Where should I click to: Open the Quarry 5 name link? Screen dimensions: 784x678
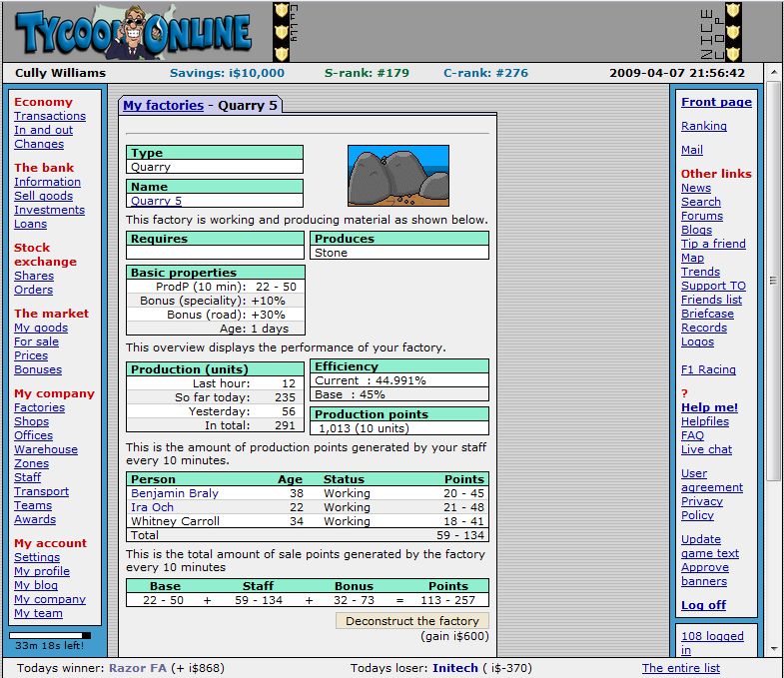coord(156,201)
